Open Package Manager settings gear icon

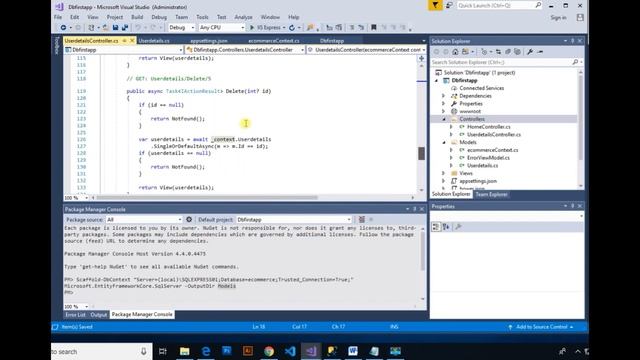(x=189, y=220)
